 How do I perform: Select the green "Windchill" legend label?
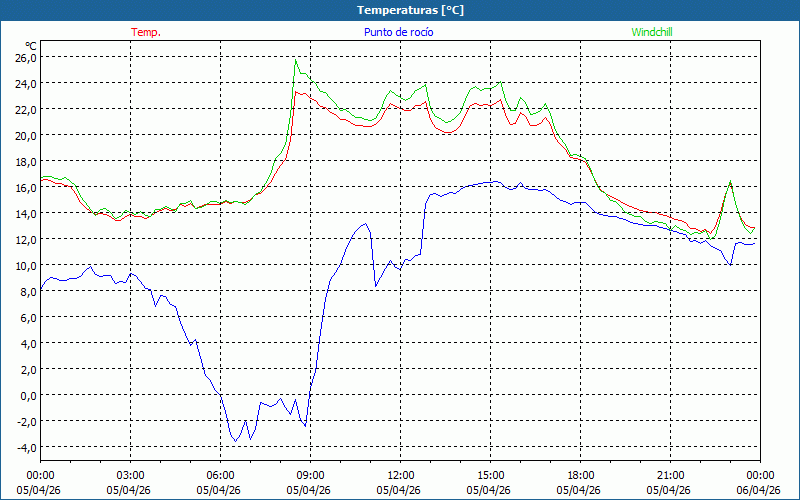click(651, 32)
